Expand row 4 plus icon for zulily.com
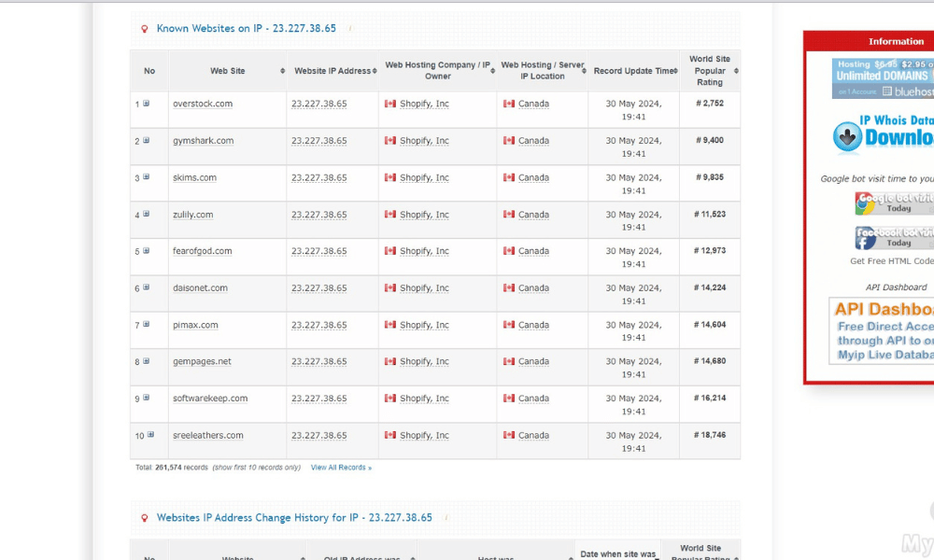Screen dimensions: 934x560 (146, 215)
